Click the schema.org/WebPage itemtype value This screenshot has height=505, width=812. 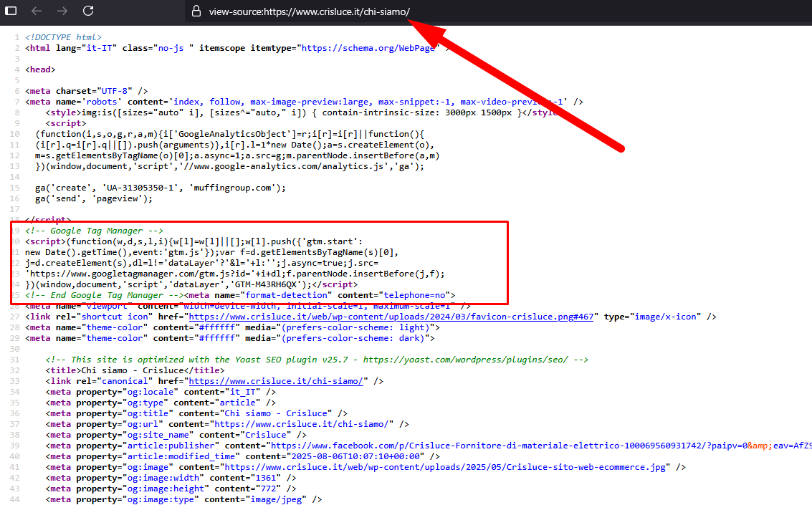(x=368, y=48)
